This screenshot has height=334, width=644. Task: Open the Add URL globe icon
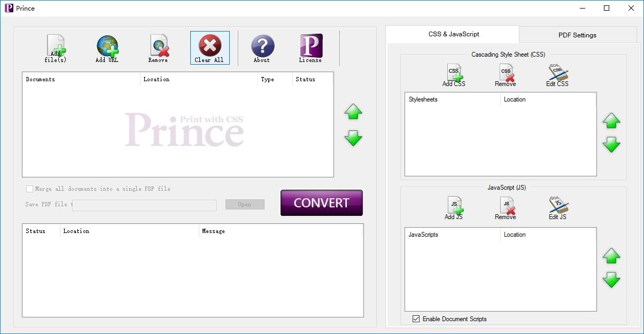(107, 48)
